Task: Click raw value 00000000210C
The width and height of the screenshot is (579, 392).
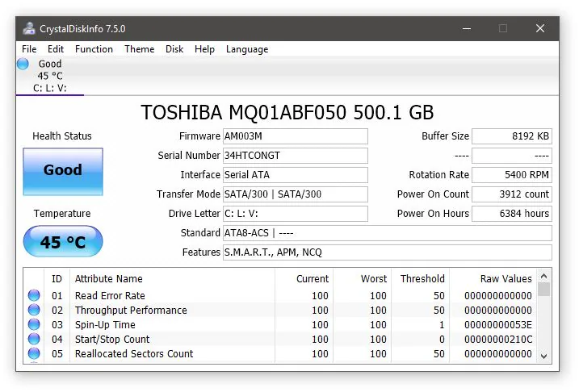Action: [497, 340]
